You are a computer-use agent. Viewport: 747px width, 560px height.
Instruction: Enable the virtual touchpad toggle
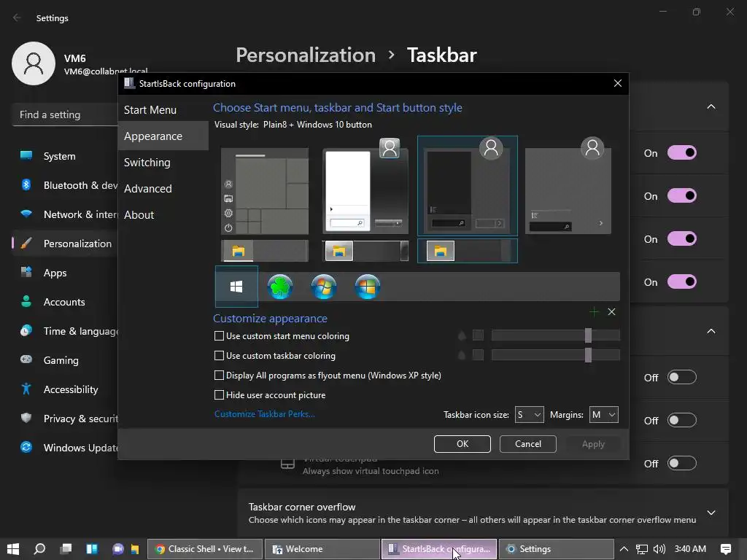click(682, 463)
